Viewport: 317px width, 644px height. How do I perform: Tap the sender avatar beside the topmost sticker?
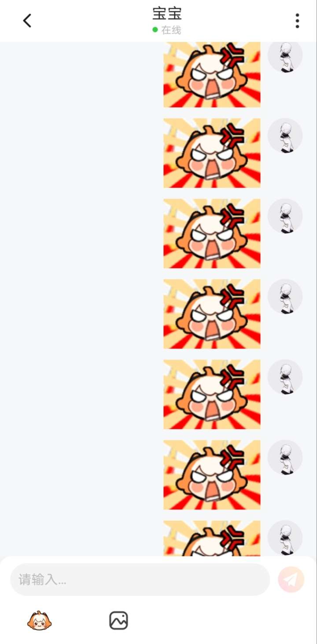point(285,57)
